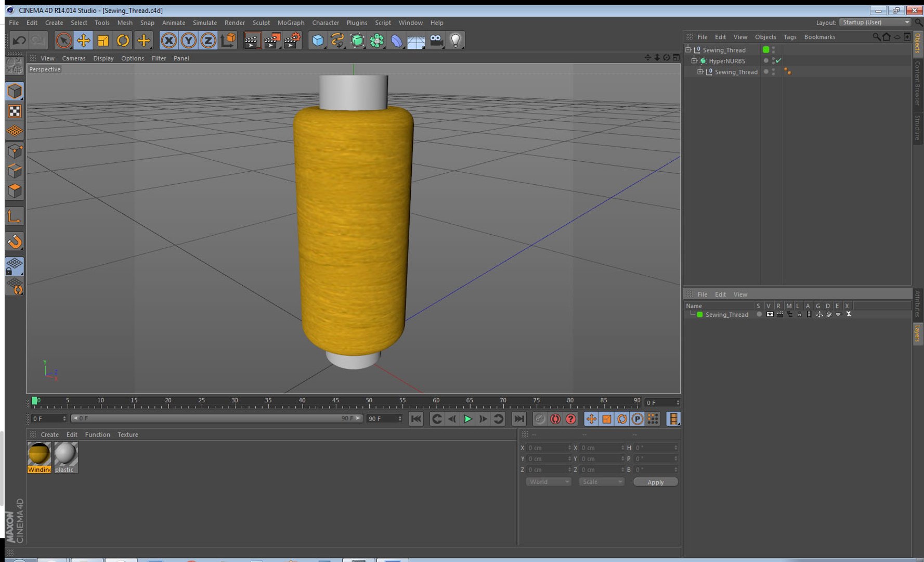Open the Layout Startup dropdown
The width and height of the screenshot is (924, 562).
[876, 22]
